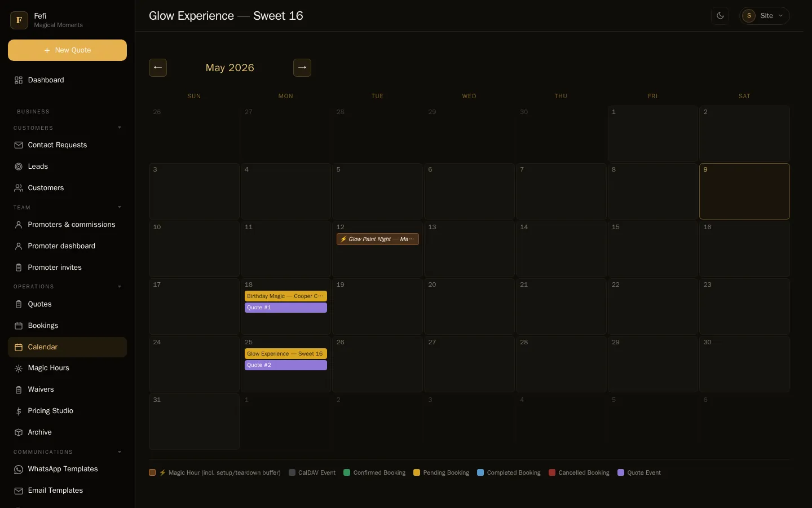The image size is (812, 508).
Task: Click the Pending Booking yellow swatch
Action: pyautogui.click(x=417, y=472)
